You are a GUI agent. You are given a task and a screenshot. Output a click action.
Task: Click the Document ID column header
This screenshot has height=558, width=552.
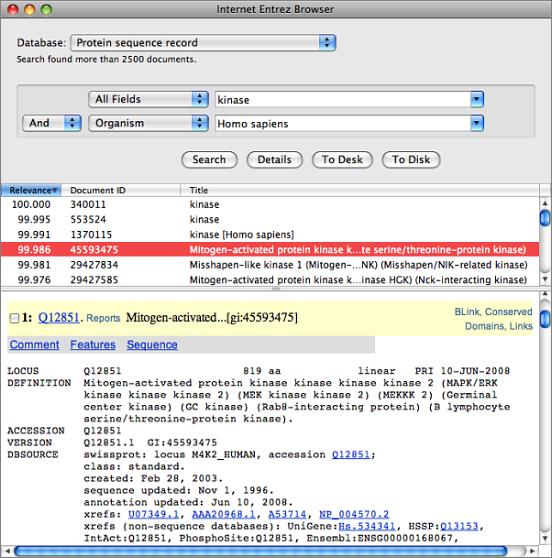[121, 190]
